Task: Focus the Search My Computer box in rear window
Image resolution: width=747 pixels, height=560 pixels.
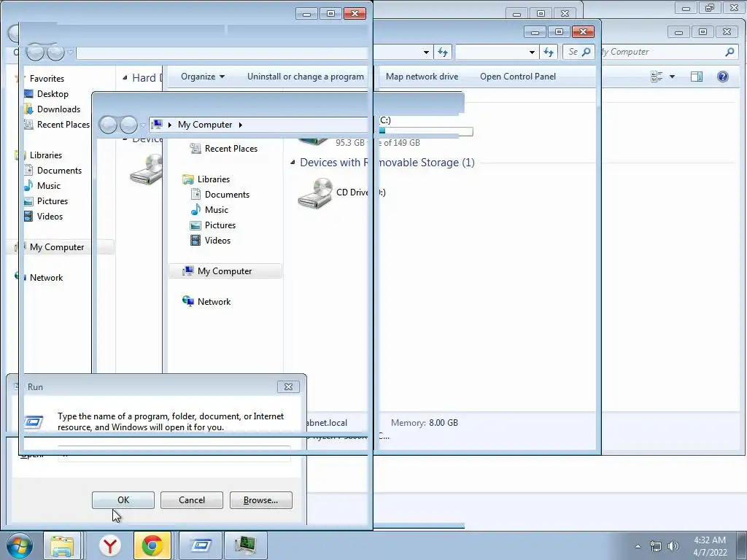Action: tap(669, 52)
